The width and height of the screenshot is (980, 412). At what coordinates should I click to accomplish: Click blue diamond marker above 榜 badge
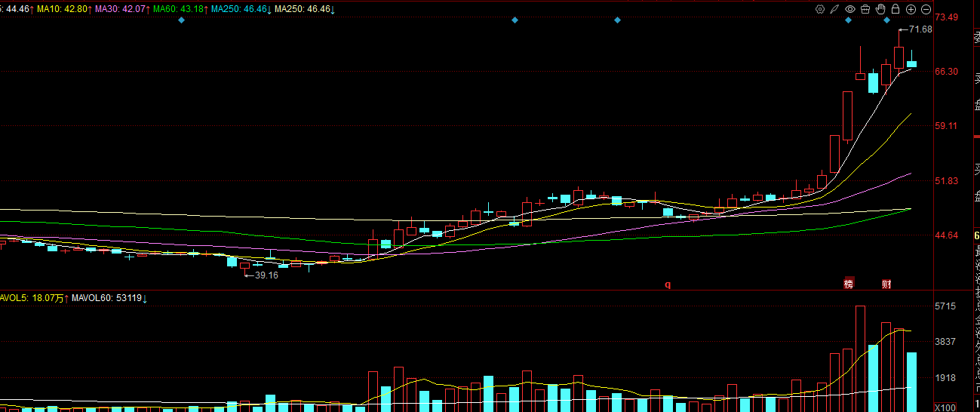tap(849, 20)
